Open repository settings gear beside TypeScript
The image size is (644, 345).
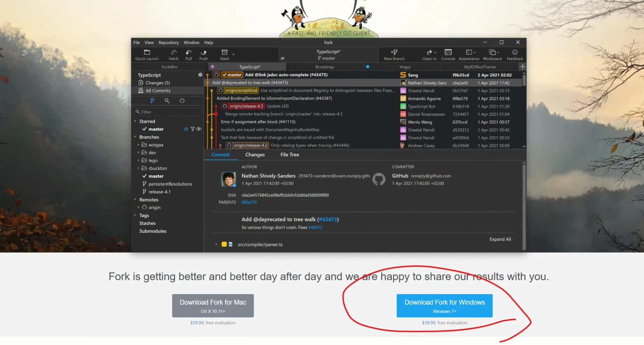pos(200,75)
